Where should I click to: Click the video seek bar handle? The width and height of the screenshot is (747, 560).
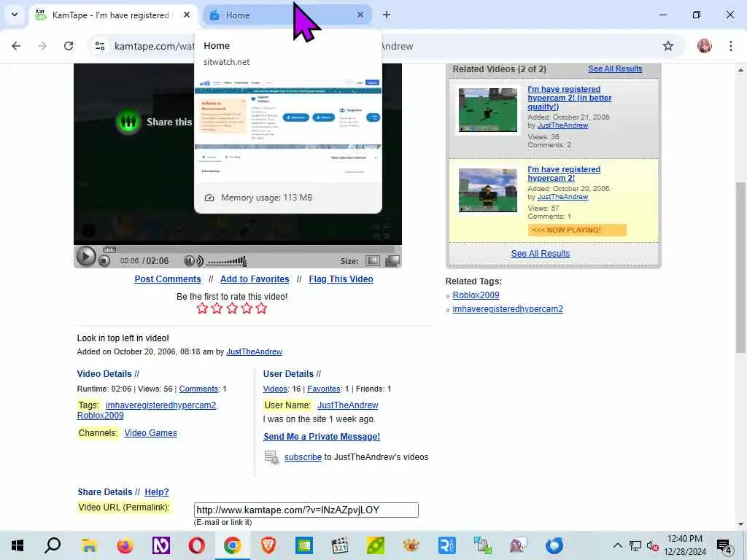109,249
